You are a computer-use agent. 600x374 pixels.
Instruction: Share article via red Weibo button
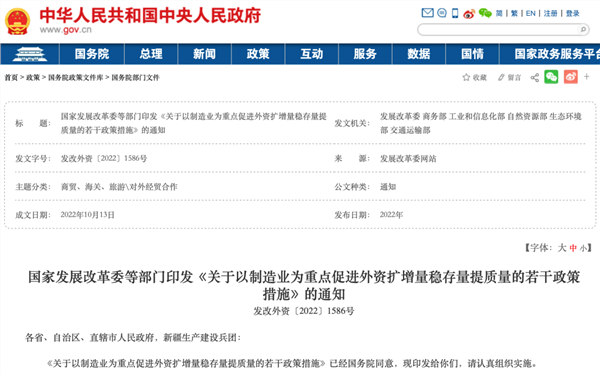[x=571, y=77]
